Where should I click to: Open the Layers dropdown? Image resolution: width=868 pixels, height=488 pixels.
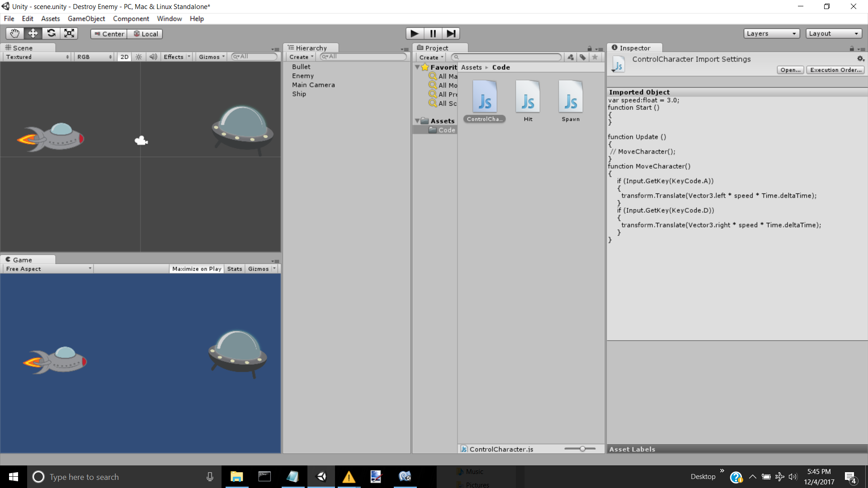point(771,33)
